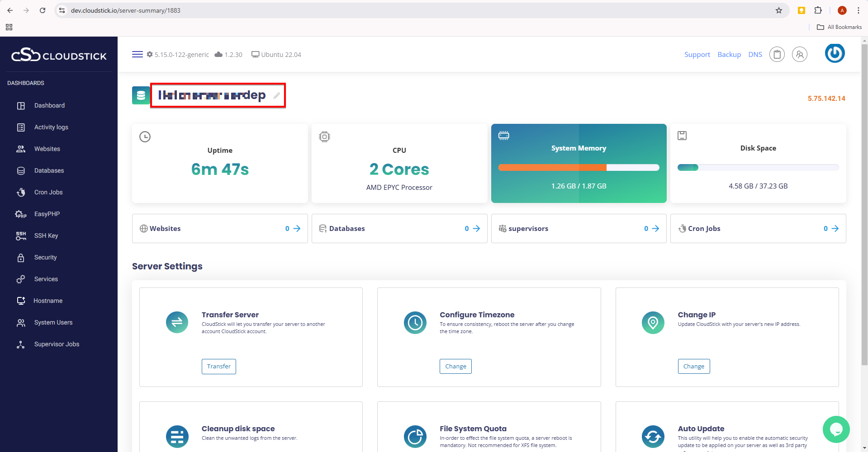Open Databases count arrow in summary card
Image resolution: width=868 pixels, height=452 pixels.
(476, 229)
